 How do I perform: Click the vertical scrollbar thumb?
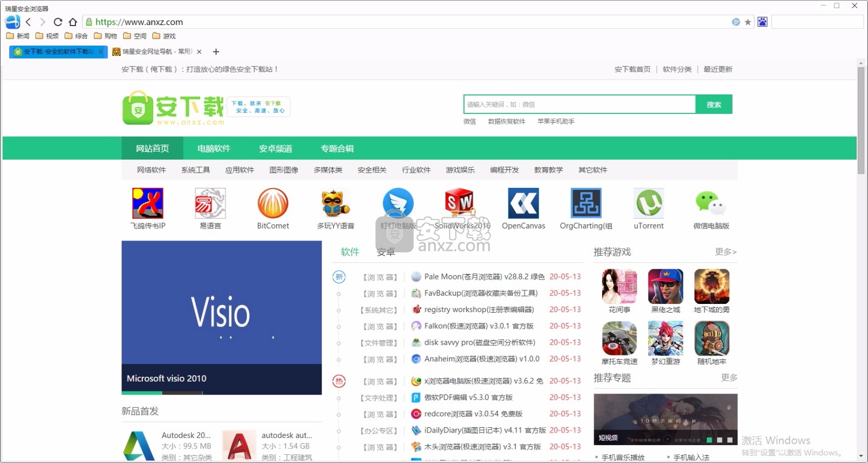click(861, 120)
